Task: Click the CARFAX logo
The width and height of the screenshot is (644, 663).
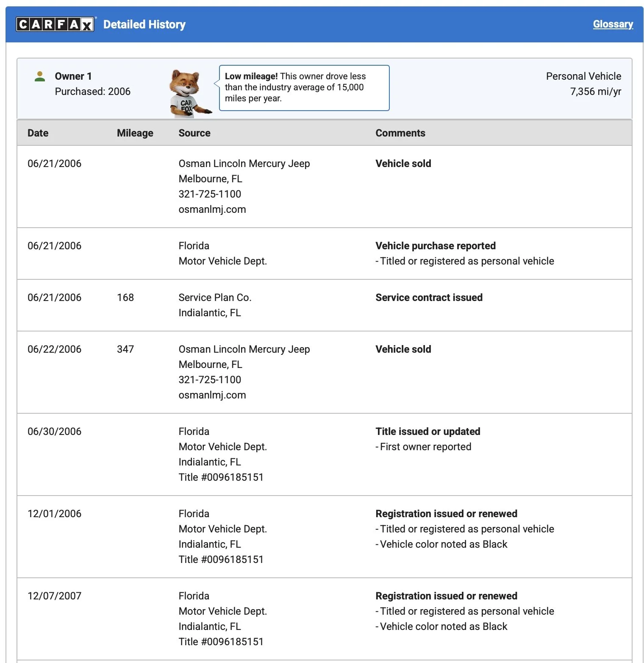Action: (x=55, y=24)
